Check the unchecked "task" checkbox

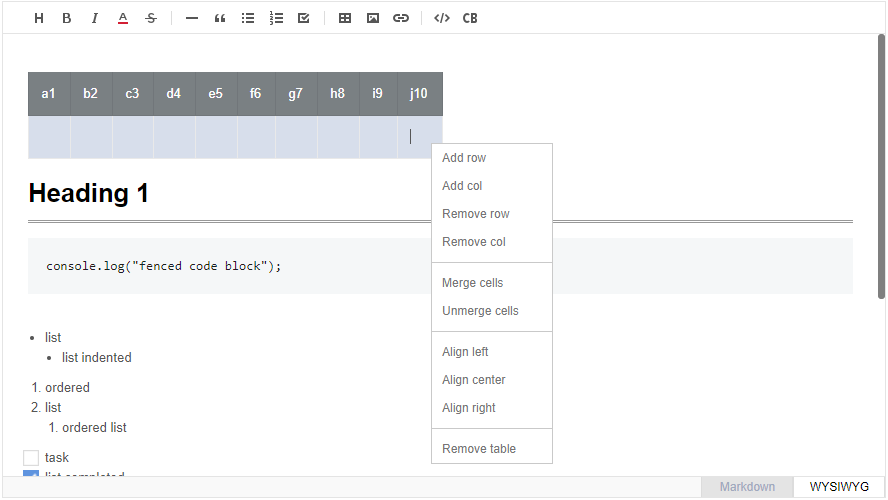[31, 458]
